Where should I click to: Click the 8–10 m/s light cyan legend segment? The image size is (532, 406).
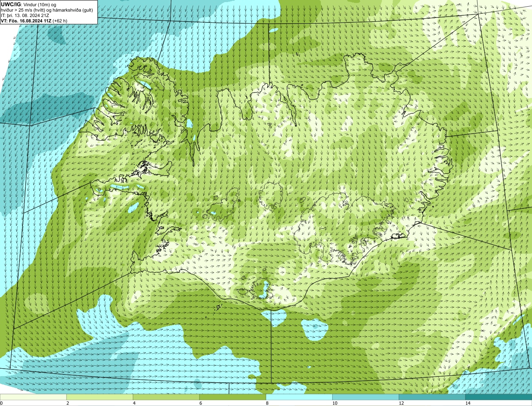tap(299, 397)
